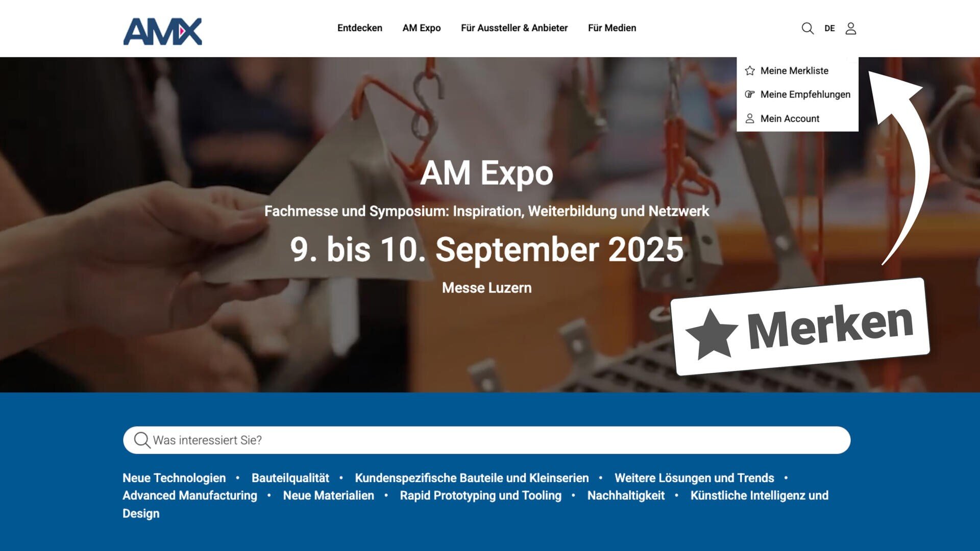Click the large star on the Merken badge
The width and height of the screenshot is (980, 551).
click(x=711, y=334)
